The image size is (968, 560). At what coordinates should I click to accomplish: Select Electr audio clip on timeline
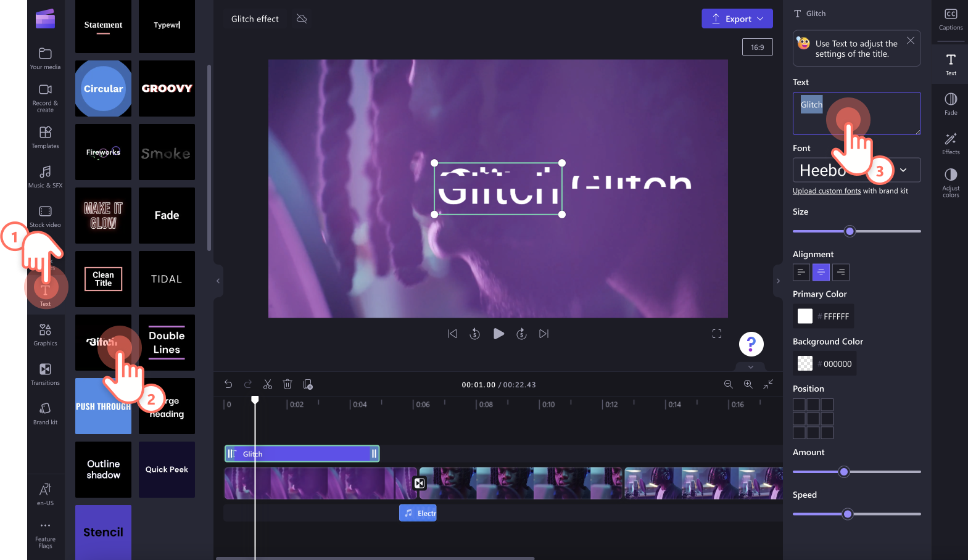point(418,513)
